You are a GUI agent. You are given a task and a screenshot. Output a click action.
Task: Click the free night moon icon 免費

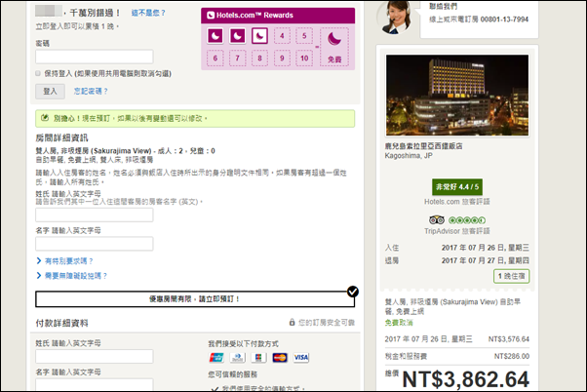tap(334, 47)
